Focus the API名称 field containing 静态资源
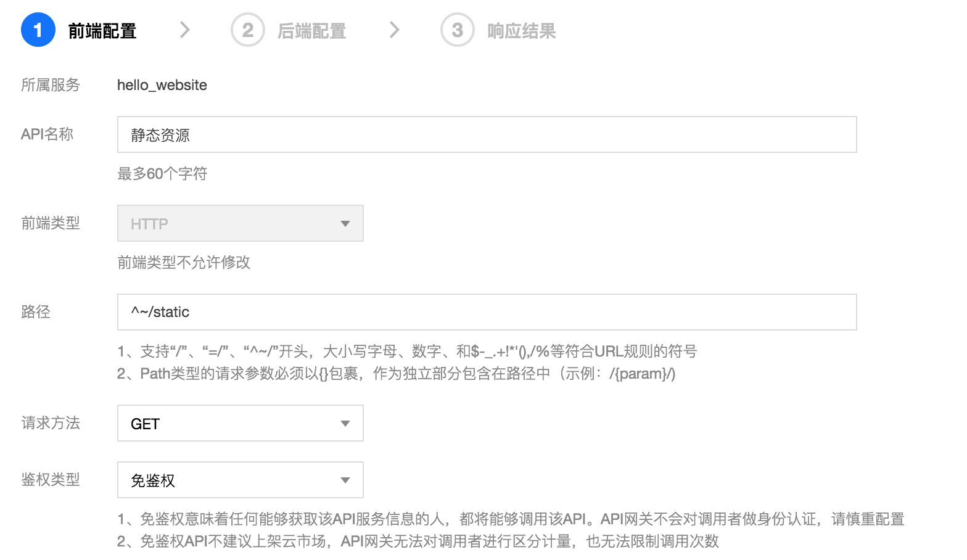This screenshot has height=560, width=967. [487, 134]
